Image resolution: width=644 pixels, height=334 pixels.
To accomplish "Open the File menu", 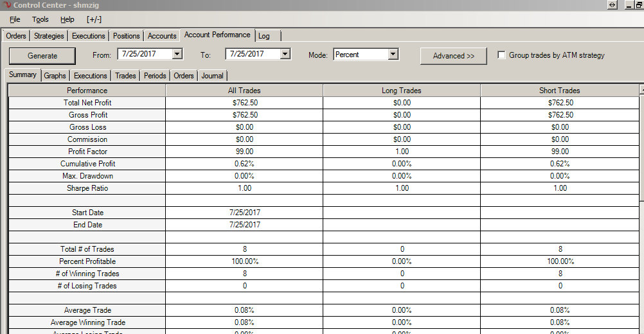I will point(15,19).
